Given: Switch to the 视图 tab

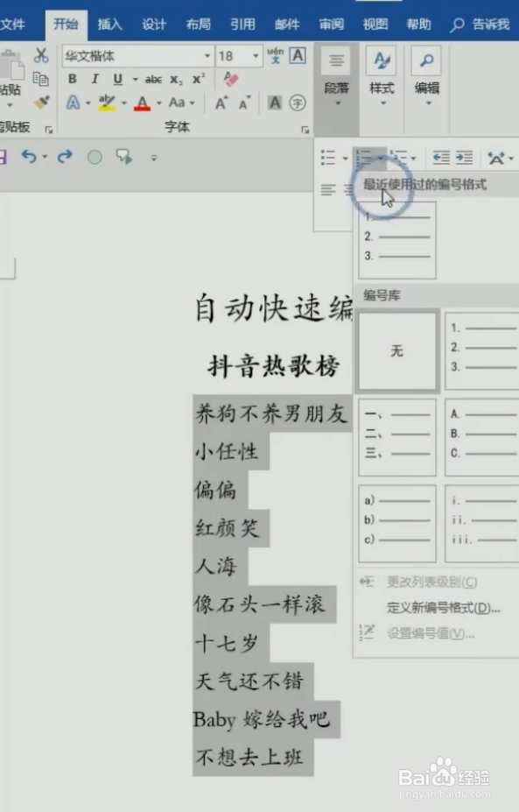Looking at the screenshot, I should click(x=375, y=25).
